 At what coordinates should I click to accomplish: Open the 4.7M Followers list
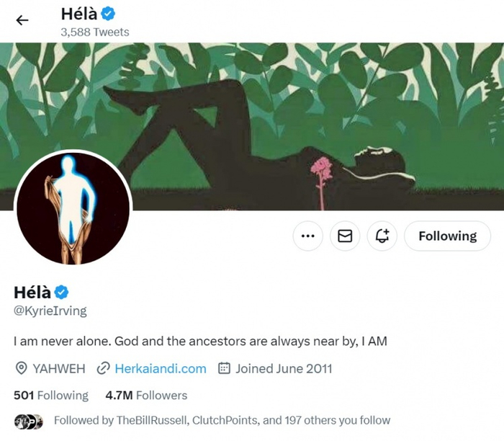(146, 395)
